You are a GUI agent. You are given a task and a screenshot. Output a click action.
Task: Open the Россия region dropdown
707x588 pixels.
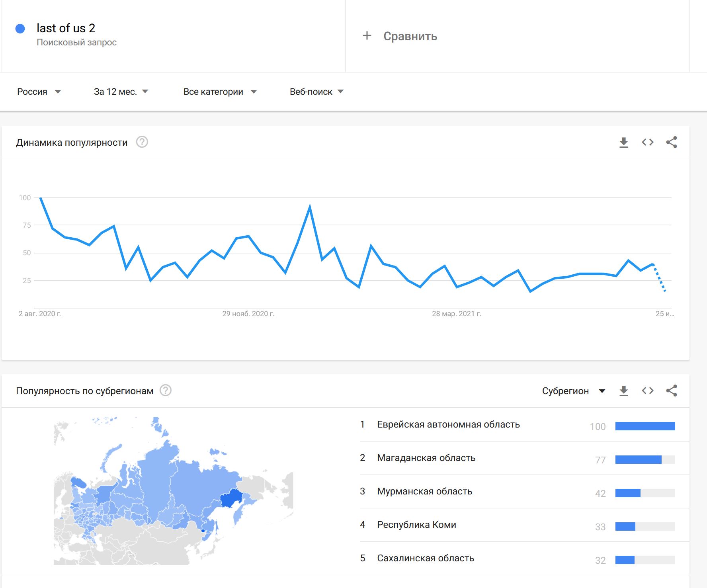[39, 92]
